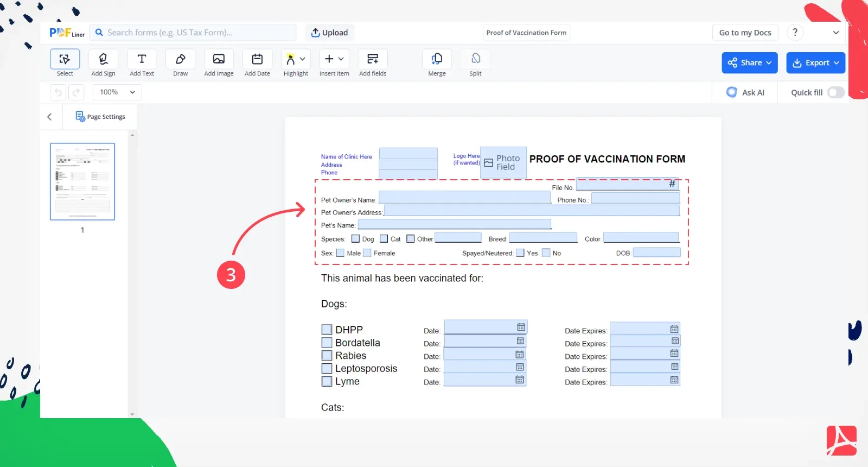868x467 pixels.
Task: Check the Rabies vaccine box
Action: (x=327, y=356)
